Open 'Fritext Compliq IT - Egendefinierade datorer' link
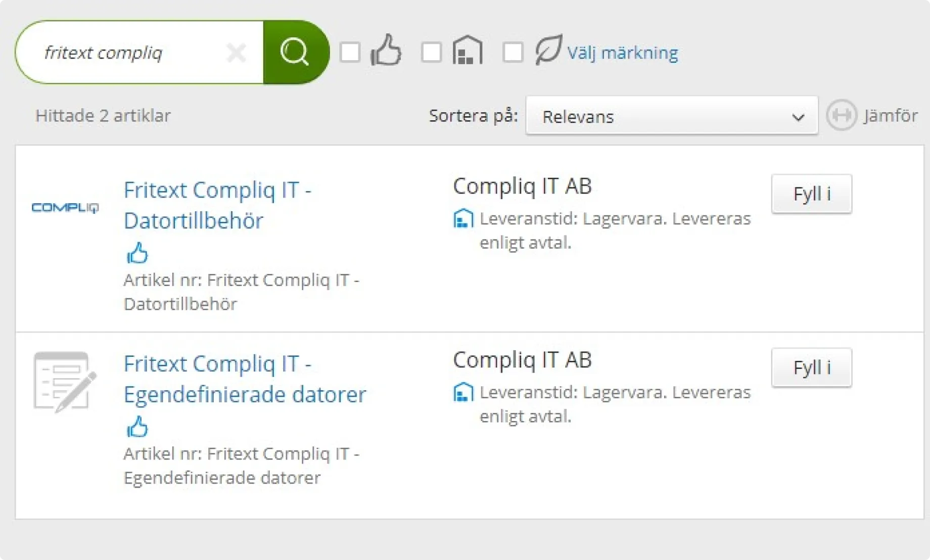Screen dimensions: 930x560 click(x=245, y=379)
